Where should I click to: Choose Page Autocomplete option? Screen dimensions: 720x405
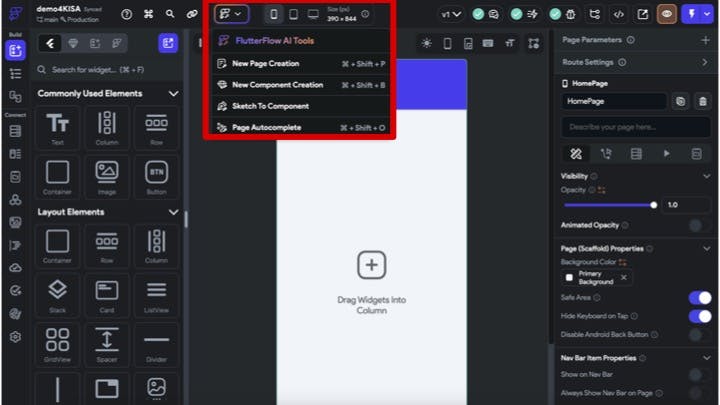(301, 127)
